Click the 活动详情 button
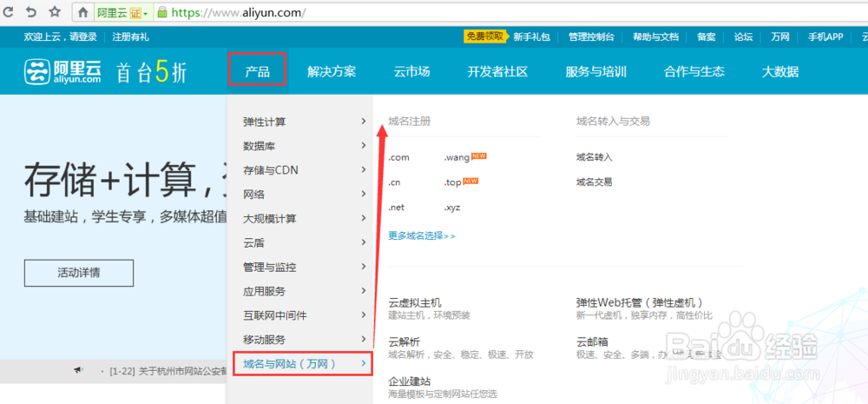Screen dimensions: 868x404 (79, 273)
